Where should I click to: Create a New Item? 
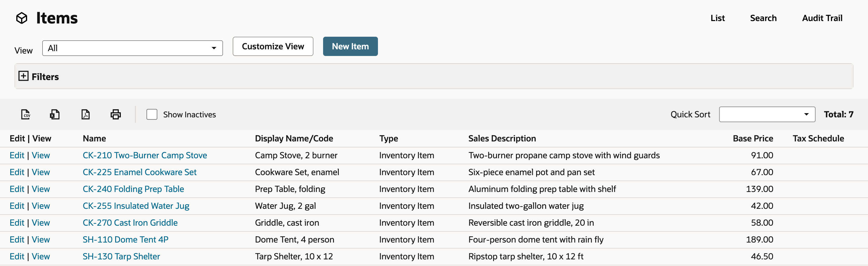(351, 46)
